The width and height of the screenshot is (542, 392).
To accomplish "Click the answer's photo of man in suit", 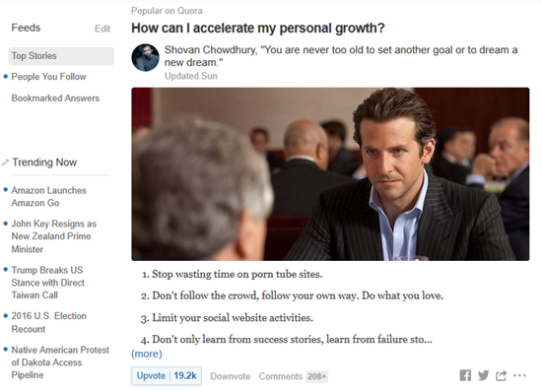I will 330,174.
